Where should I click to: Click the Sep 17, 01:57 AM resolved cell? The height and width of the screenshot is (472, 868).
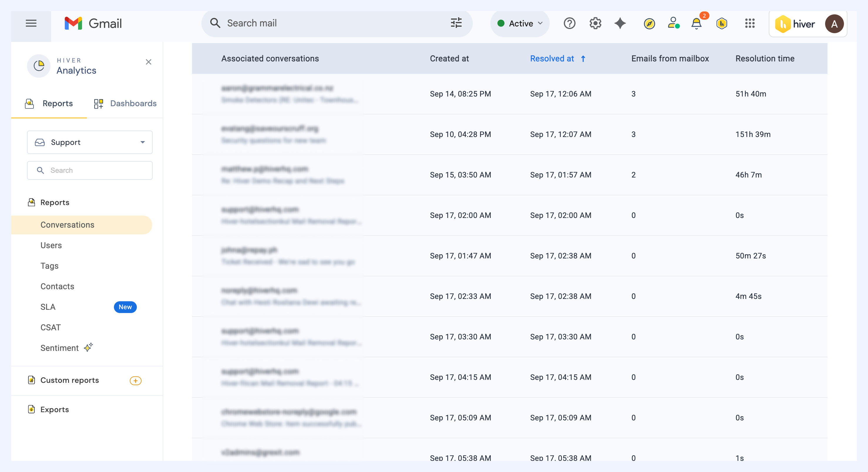pos(561,175)
